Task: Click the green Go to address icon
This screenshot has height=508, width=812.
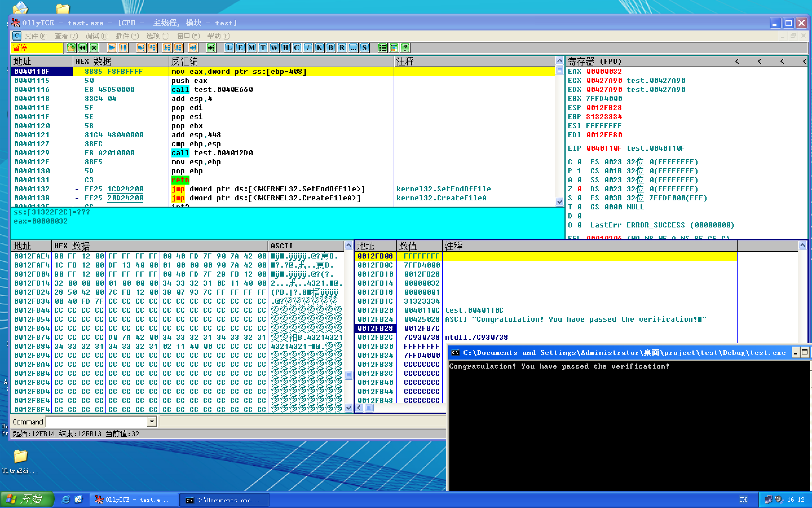Action: pos(211,48)
